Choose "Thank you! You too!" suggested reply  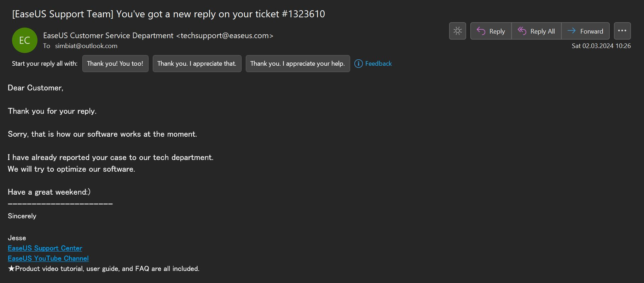coord(115,64)
